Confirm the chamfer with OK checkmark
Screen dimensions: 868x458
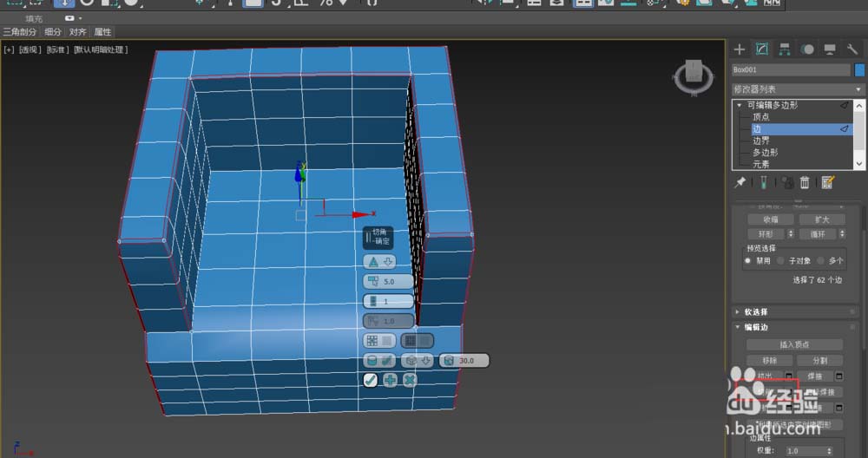[x=371, y=380]
